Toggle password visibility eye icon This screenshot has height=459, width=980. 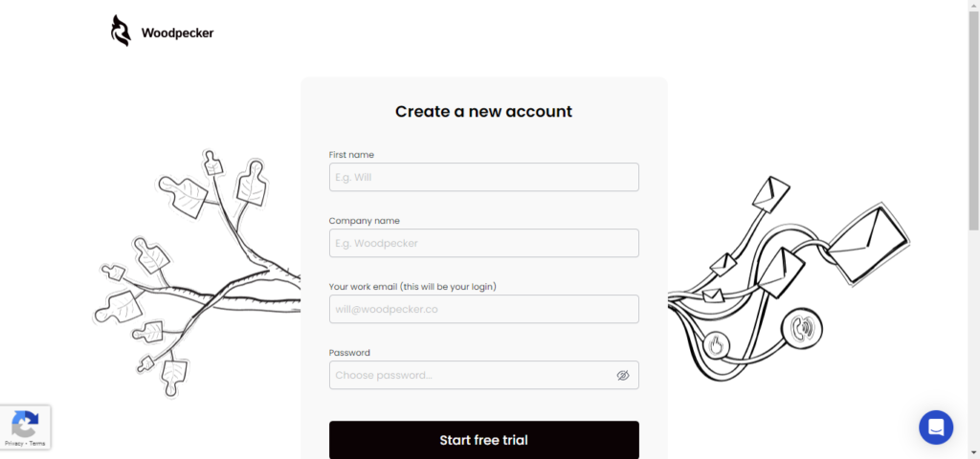tap(622, 375)
